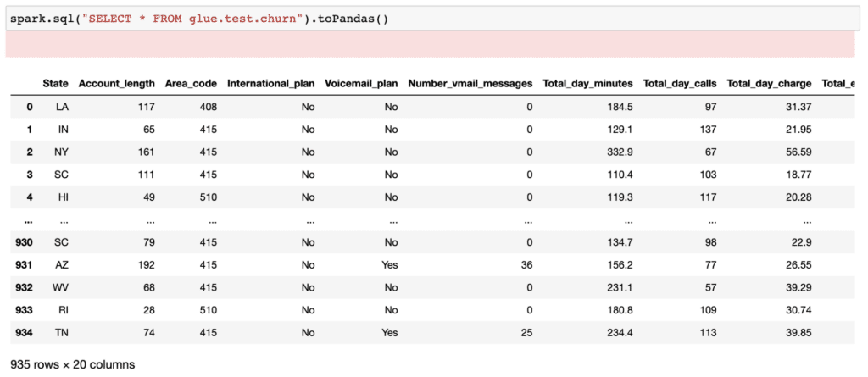Click the 408 area code cell
Viewport: 868px width, 377px height.
(x=206, y=107)
